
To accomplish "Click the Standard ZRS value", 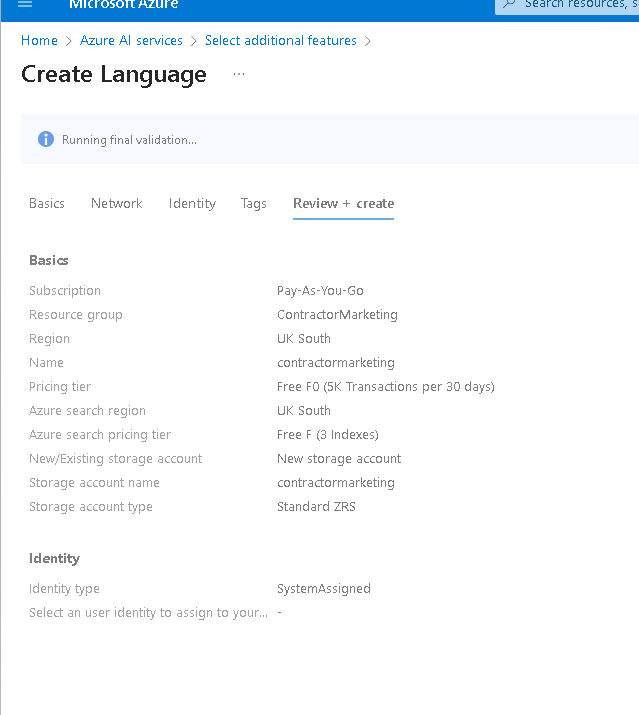I will coord(316,507).
